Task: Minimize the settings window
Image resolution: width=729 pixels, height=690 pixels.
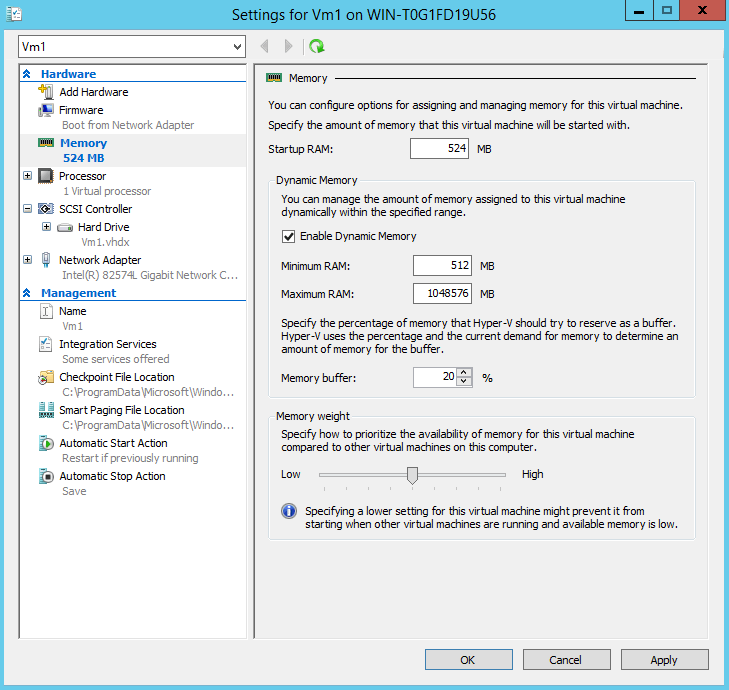Action: click(639, 10)
